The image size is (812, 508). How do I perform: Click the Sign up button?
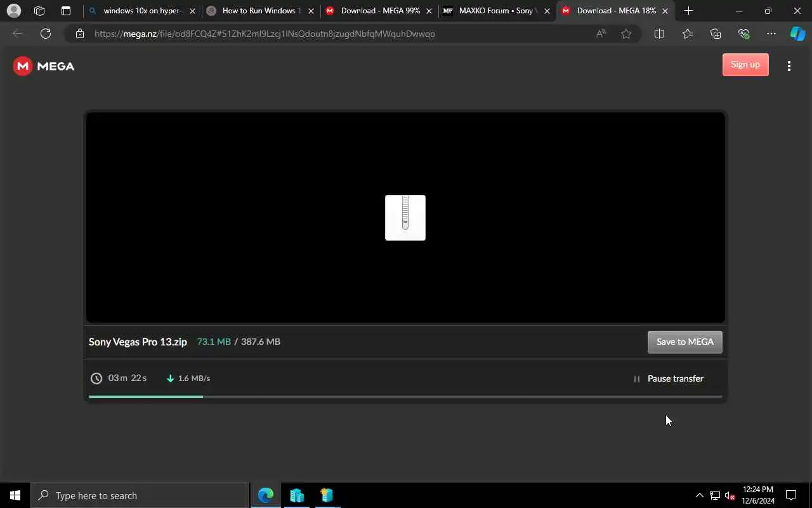click(x=745, y=65)
